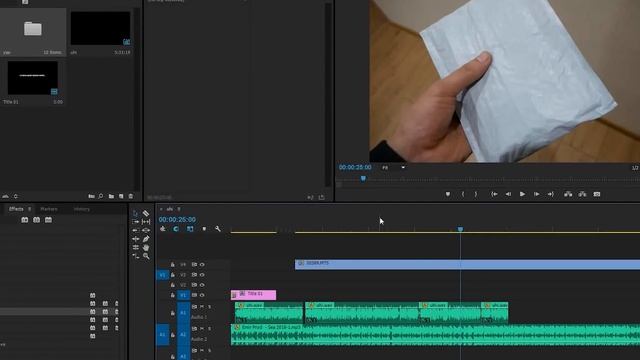Toggle A2 track targeting button
Screen dimensions: 640x360
click(x=183, y=335)
